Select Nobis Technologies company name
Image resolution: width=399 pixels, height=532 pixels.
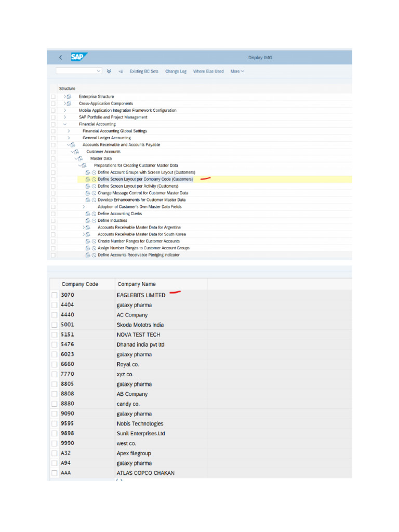(x=140, y=424)
